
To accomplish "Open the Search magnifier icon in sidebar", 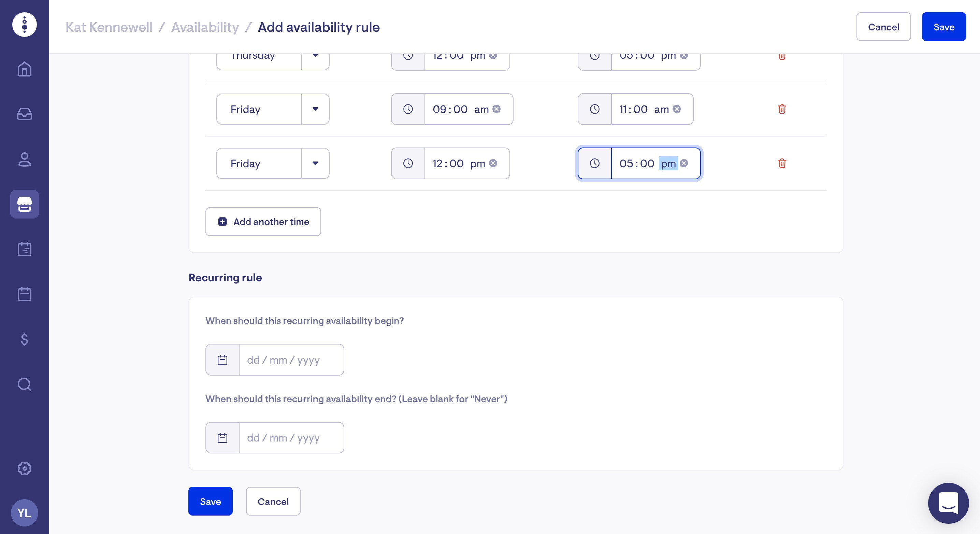I will 24,384.
